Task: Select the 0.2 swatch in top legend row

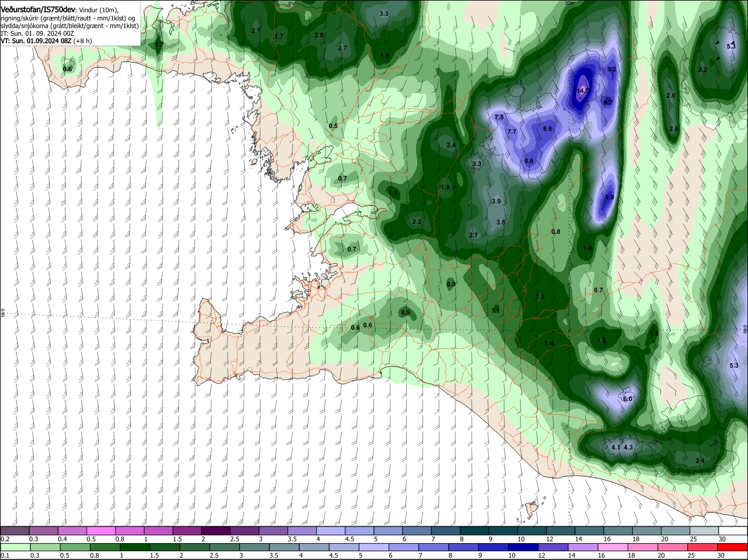Action: click(x=15, y=531)
